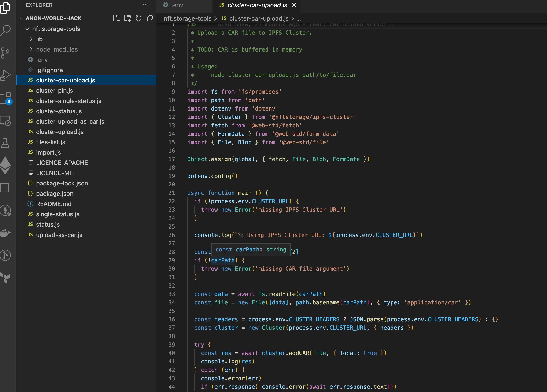Click 'missing CAR file argument' string
547x392 pixels.
click(300, 269)
